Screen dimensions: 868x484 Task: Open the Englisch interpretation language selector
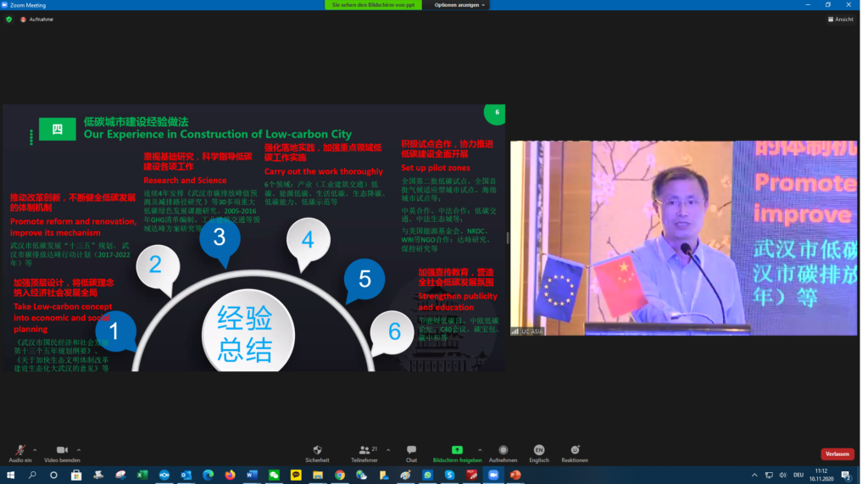pos(539,451)
